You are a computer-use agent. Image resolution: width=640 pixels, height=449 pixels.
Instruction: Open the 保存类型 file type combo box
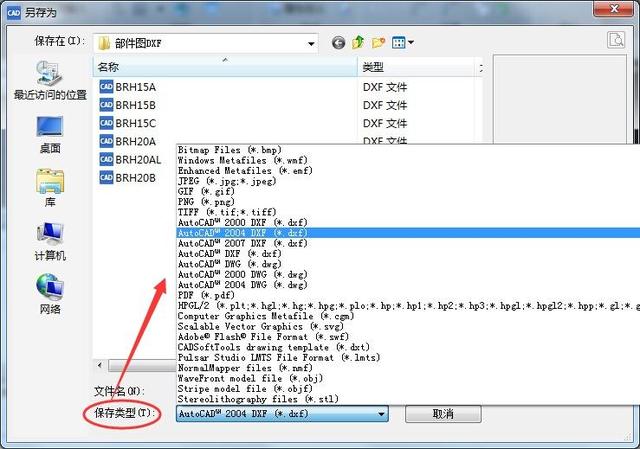tap(282, 414)
